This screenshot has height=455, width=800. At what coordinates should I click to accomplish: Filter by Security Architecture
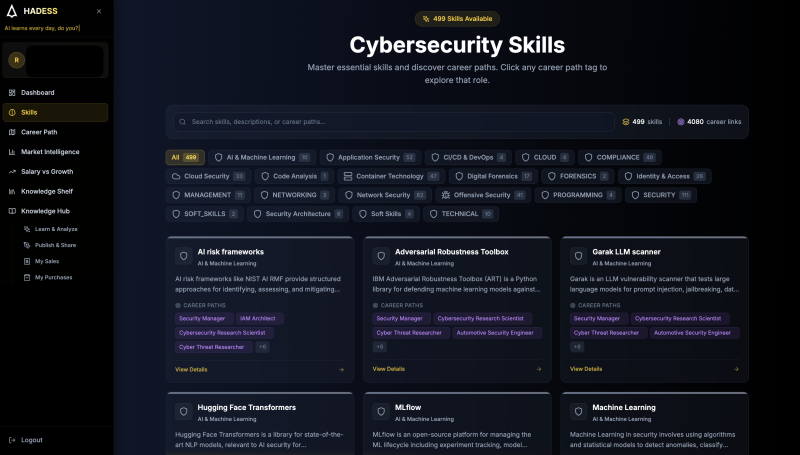[297, 214]
